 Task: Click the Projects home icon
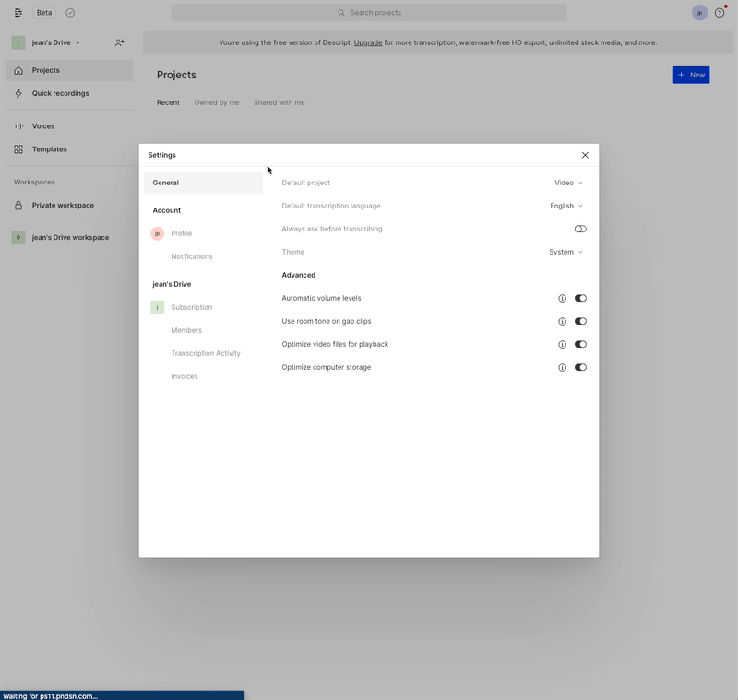18,70
